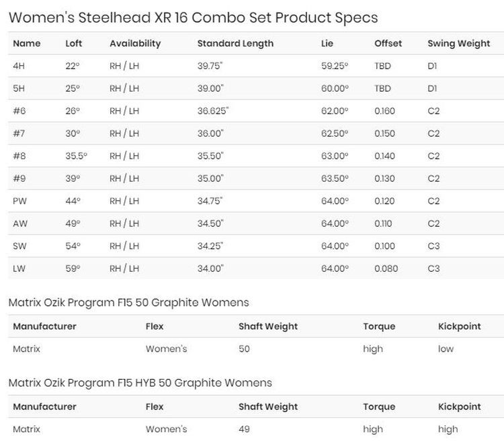504x445 pixels.
Task: Click the Women's Steelhead XR 16 title heading
Action: click(193, 17)
